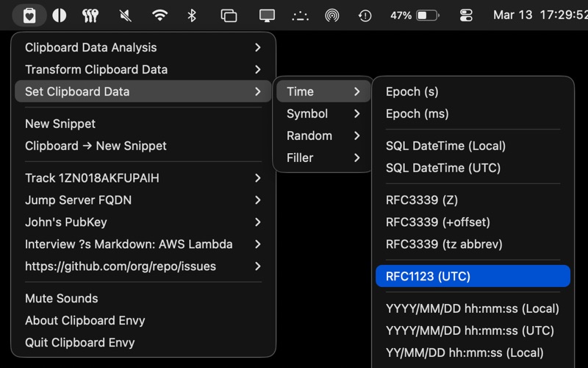Viewport: 588px width, 368px height.
Task: Open Control Center toggles icon
Action: coord(466,15)
